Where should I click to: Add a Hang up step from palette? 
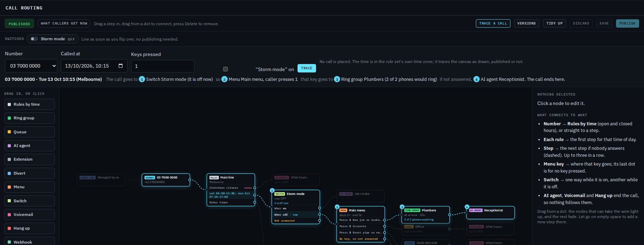(29, 228)
